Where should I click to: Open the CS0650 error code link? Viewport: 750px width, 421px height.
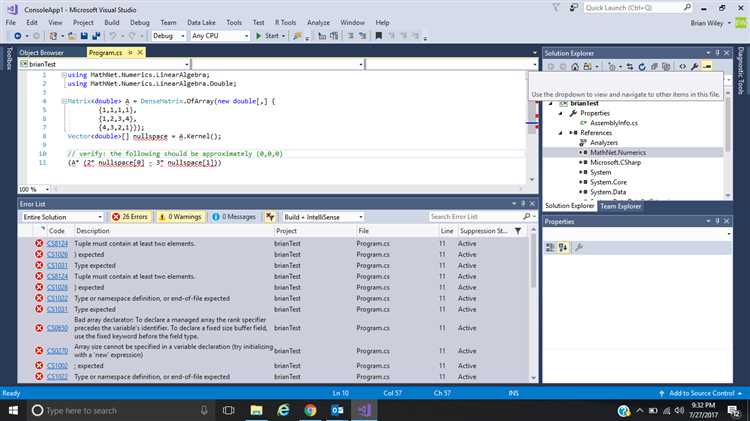pos(57,328)
